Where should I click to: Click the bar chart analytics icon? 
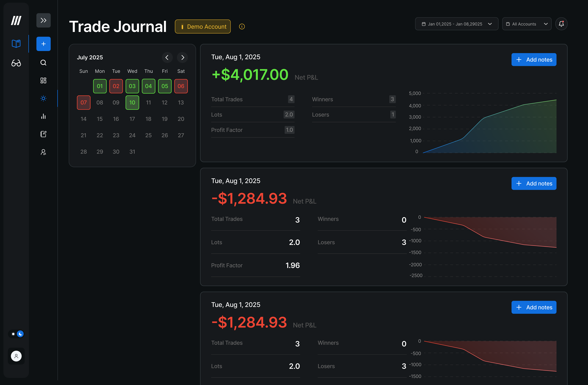(x=43, y=116)
